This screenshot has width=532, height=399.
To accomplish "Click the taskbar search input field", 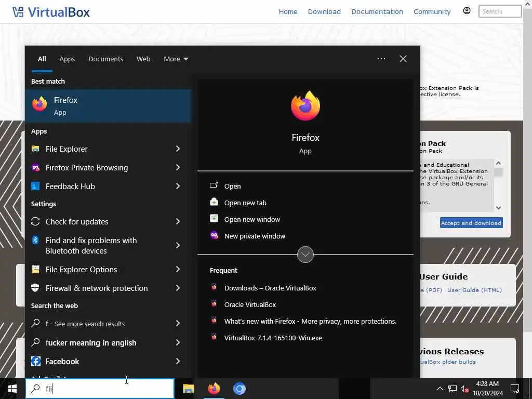I will pos(100,389).
